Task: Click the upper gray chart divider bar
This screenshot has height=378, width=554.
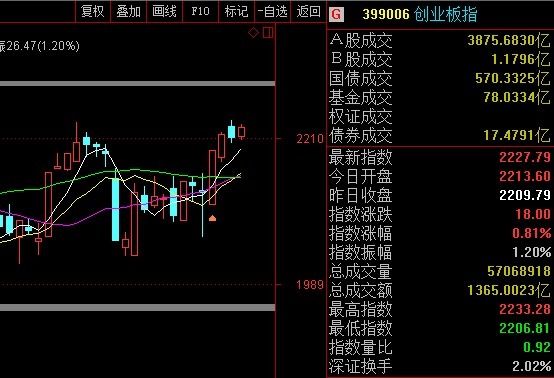Action: [x=137, y=83]
